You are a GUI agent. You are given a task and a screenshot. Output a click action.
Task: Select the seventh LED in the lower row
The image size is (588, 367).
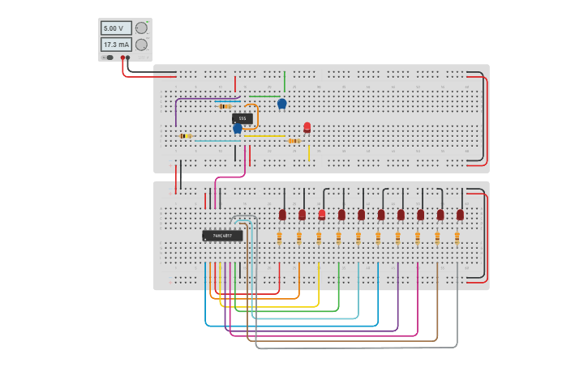[401, 216]
